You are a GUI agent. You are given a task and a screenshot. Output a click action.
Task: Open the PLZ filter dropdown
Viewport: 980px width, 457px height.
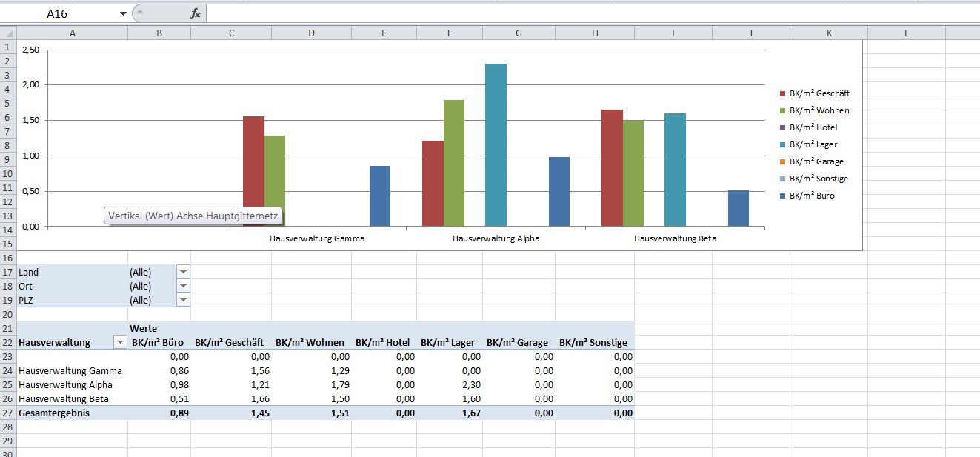click(x=183, y=300)
